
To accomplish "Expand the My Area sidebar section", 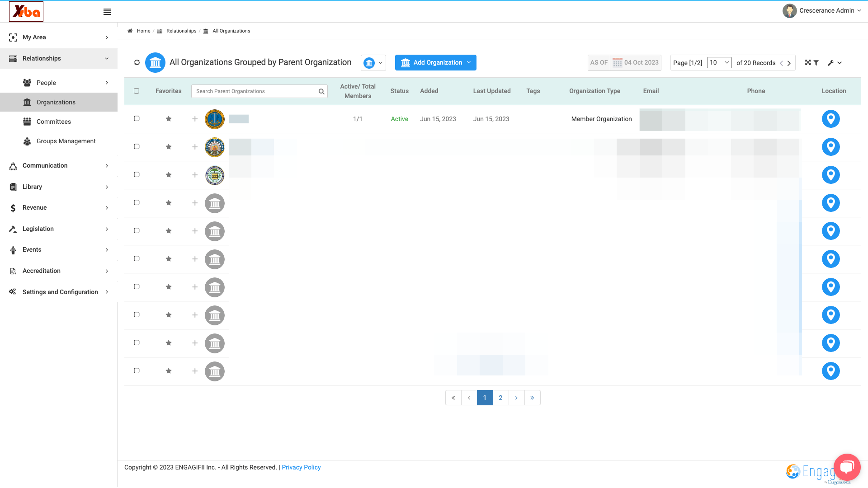I will [59, 37].
